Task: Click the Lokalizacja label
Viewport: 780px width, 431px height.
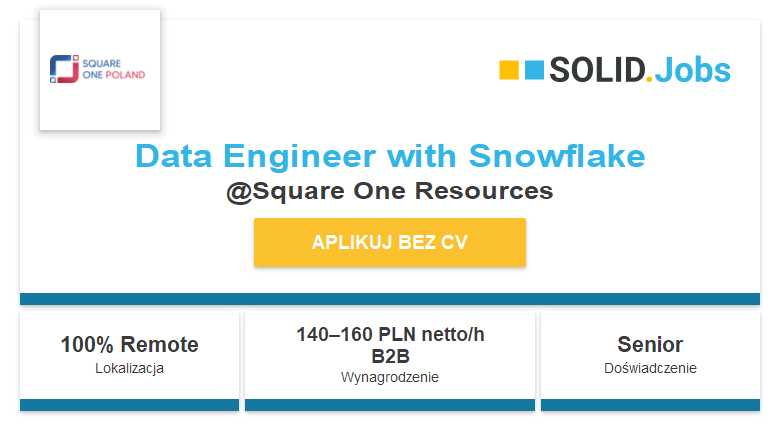Action: click(x=129, y=368)
